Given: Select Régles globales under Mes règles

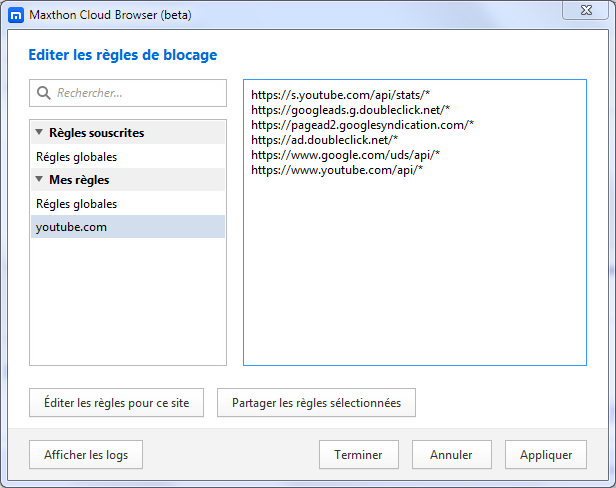Looking at the screenshot, I should 128,204.
